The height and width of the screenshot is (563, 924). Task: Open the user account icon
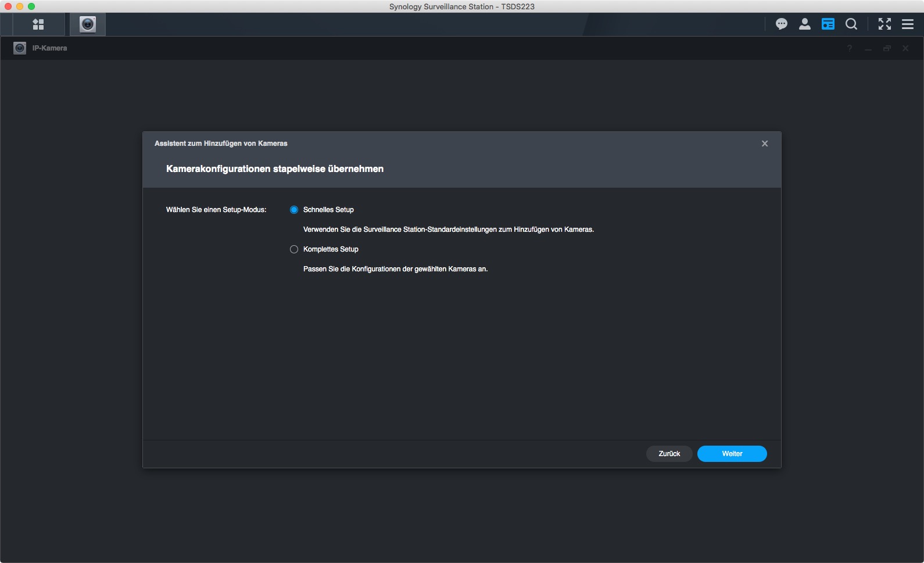(x=805, y=24)
